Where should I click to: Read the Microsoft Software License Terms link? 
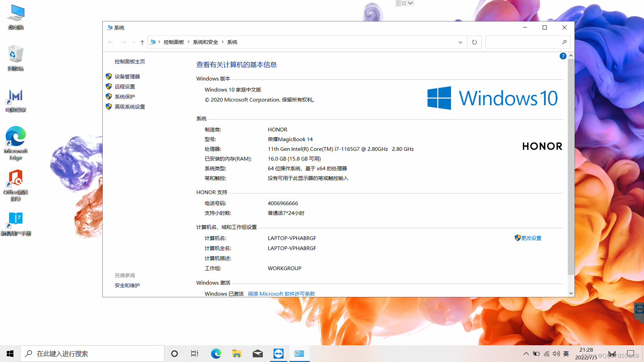tap(281, 294)
